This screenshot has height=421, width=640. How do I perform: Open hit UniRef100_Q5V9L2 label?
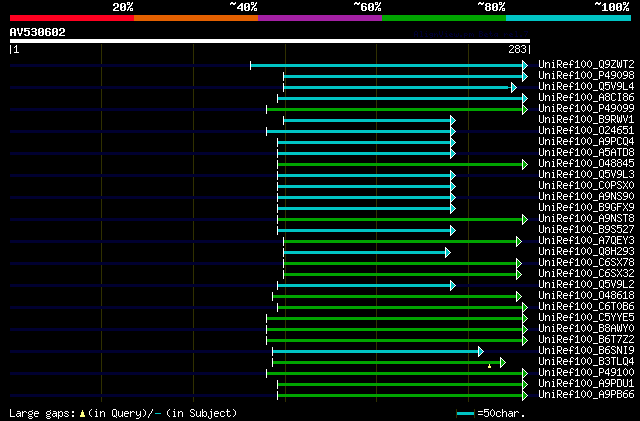tap(586, 285)
